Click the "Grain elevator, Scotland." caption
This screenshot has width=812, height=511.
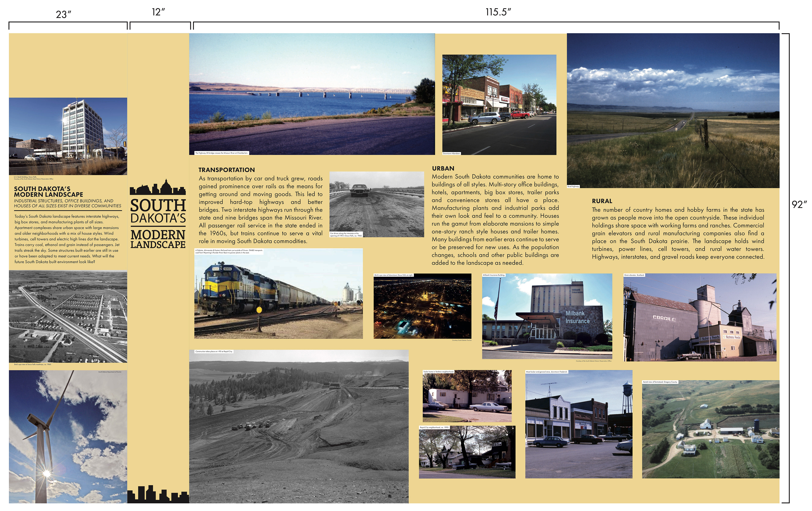tap(634, 275)
